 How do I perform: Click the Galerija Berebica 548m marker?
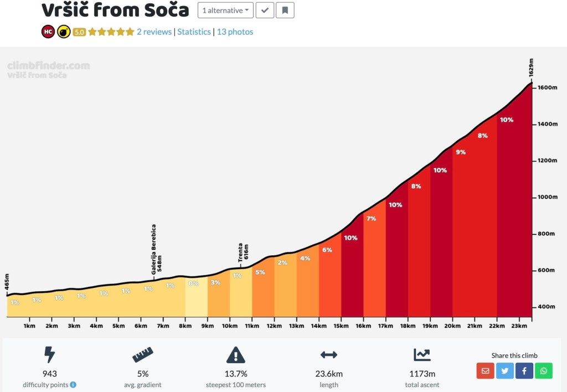tap(157, 249)
